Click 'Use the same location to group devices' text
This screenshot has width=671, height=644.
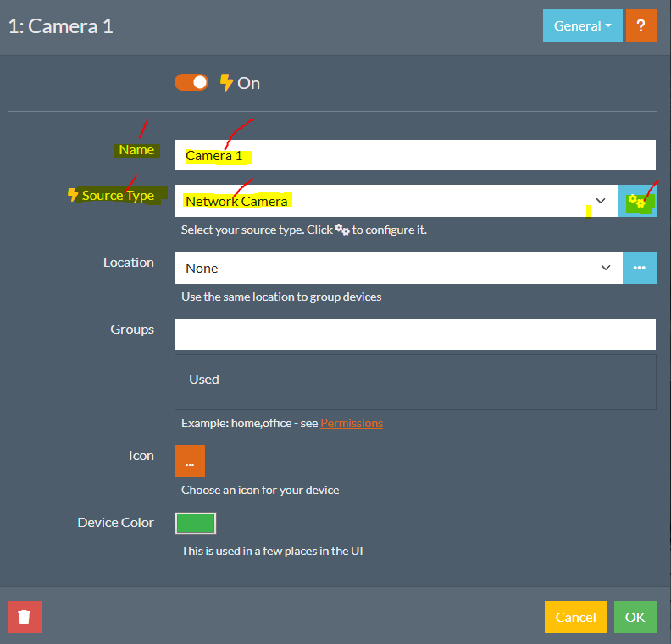tap(281, 297)
